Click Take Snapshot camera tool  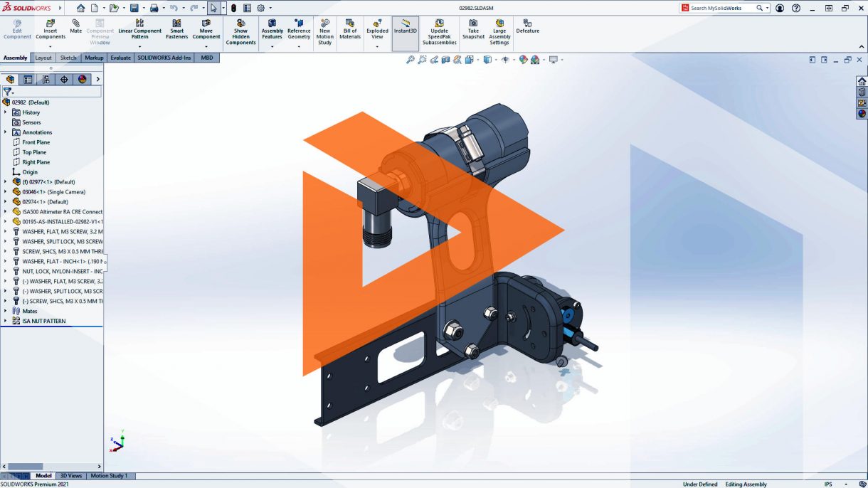(473, 29)
